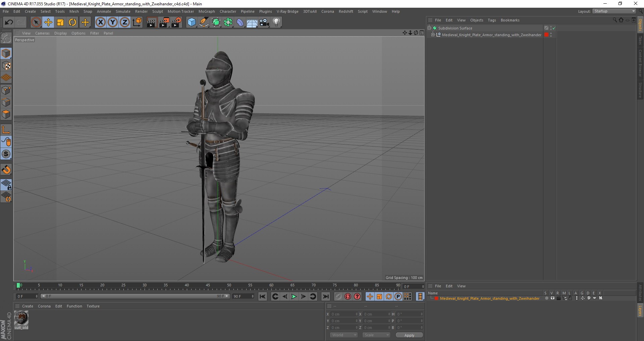Screen dimensions: 644x341
Task: Click the red layer color swatch
Action: 436,298
